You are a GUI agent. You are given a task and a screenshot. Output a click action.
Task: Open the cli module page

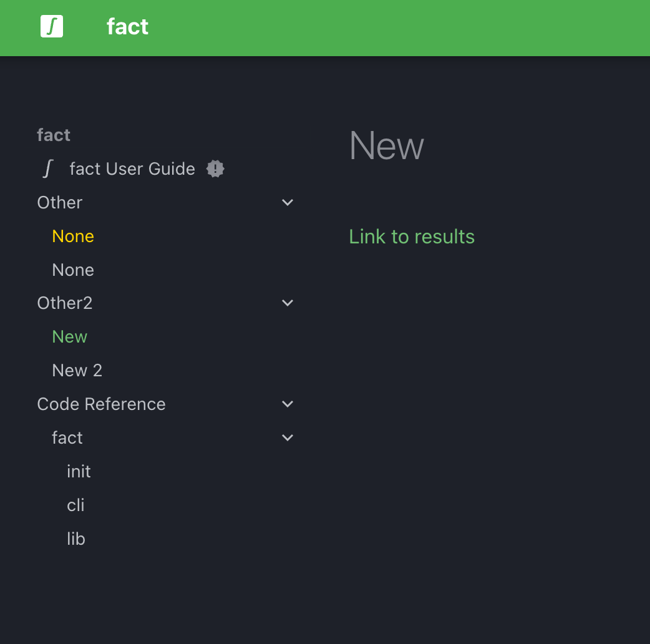tap(75, 505)
